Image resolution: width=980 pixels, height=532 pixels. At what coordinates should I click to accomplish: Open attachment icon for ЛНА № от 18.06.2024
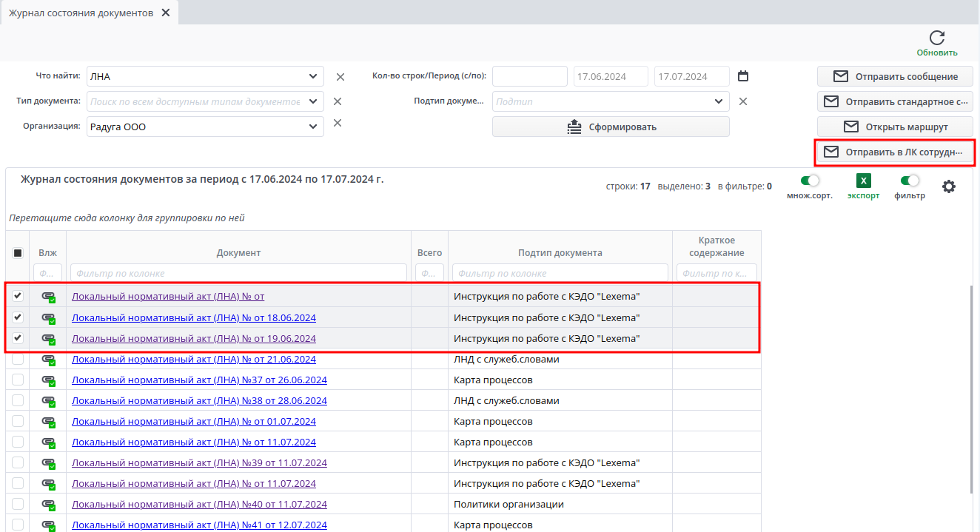pyautogui.click(x=48, y=318)
